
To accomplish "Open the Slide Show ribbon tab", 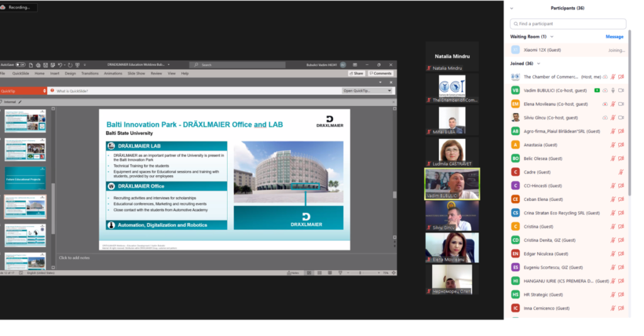I will pyautogui.click(x=136, y=73).
